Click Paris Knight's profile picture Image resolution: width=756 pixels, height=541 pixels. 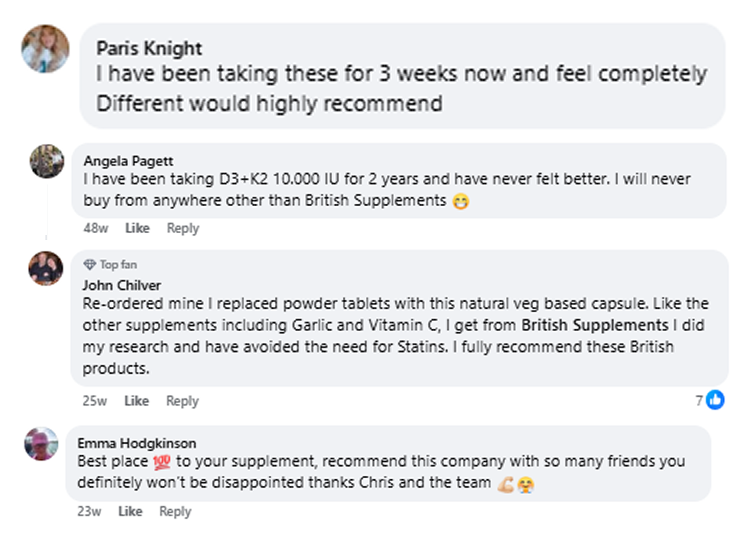point(45,49)
